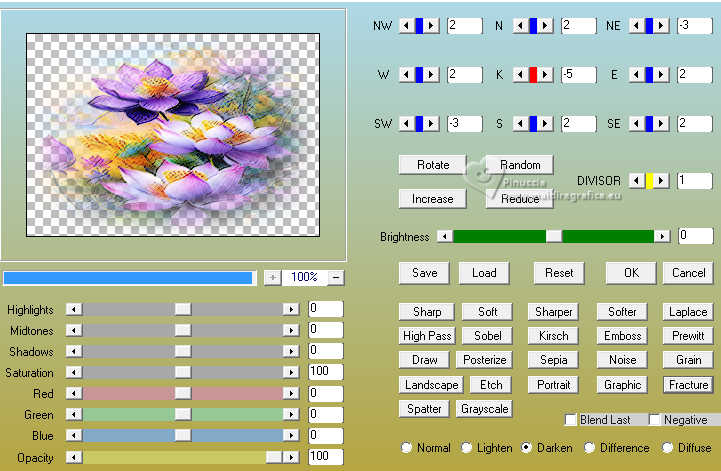The image size is (721, 471).
Task: Apply the Kirsch preset
Action: pyautogui.click(x=553, y=336)
